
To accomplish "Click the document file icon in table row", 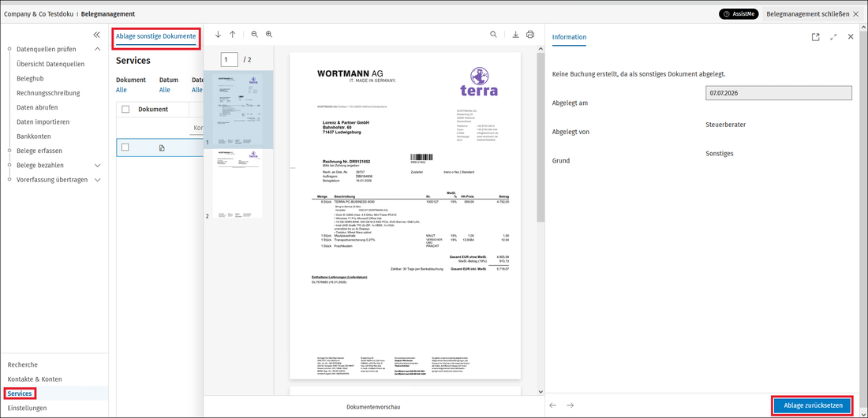I will click(x=162, y=147).
